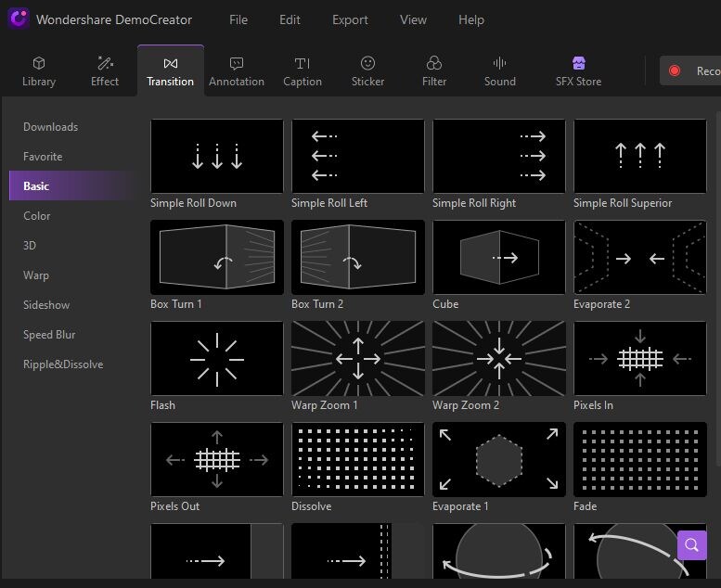Screen dimensions: 721x588
Task: Open the Export menu
Action: tap(350, 19)
